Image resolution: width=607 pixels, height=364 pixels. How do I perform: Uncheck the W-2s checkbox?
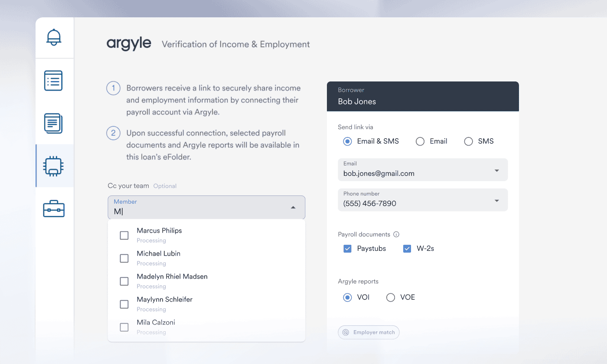tap(407, 249)
